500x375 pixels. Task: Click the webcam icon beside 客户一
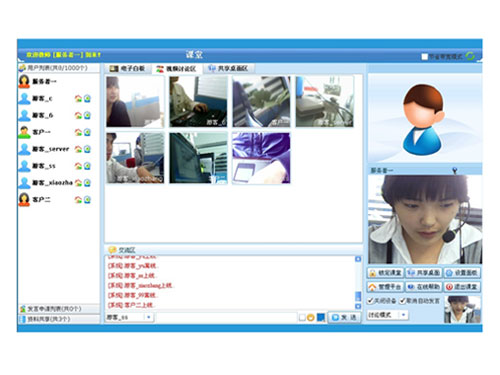87,132
